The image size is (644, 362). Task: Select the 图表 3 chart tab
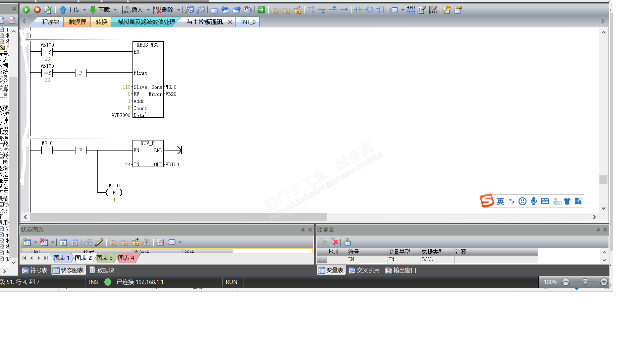(105, 258)
